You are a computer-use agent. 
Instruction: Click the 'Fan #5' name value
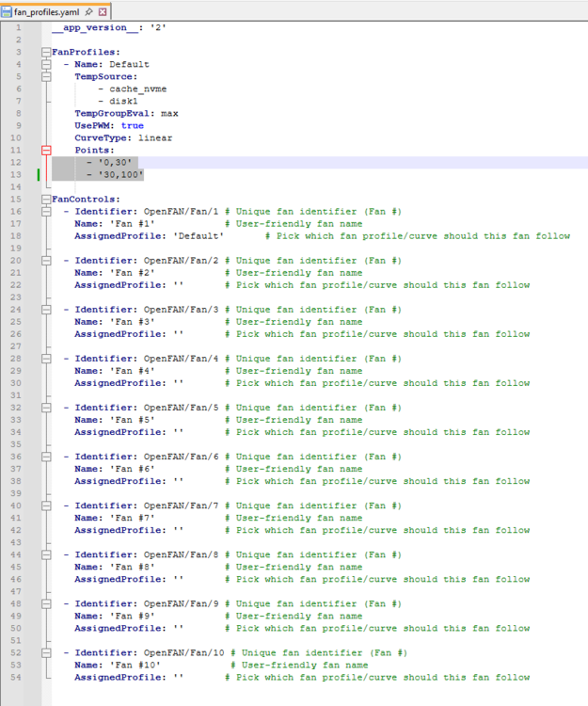[133, 420]
